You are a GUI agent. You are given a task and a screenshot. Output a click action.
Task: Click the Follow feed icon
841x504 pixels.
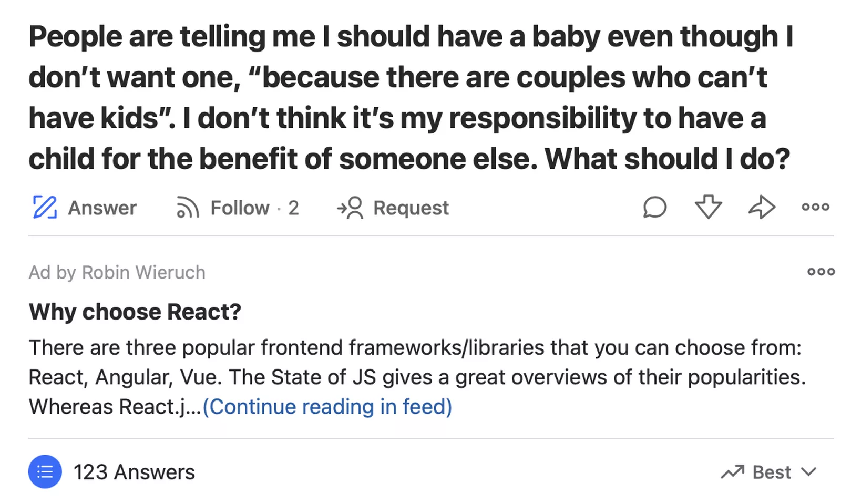[x=187, y=208]
